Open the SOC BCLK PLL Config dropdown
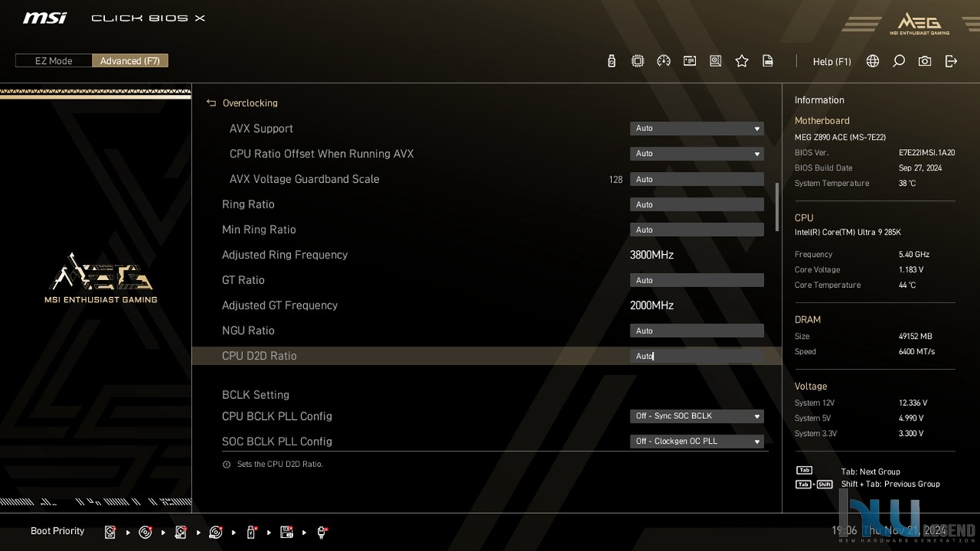 697,441
